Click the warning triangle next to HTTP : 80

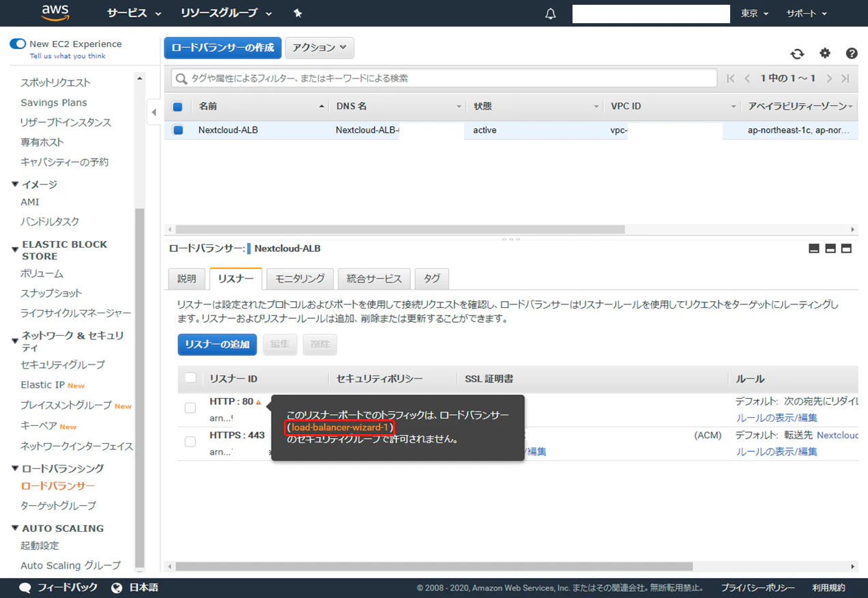point(259,402)
